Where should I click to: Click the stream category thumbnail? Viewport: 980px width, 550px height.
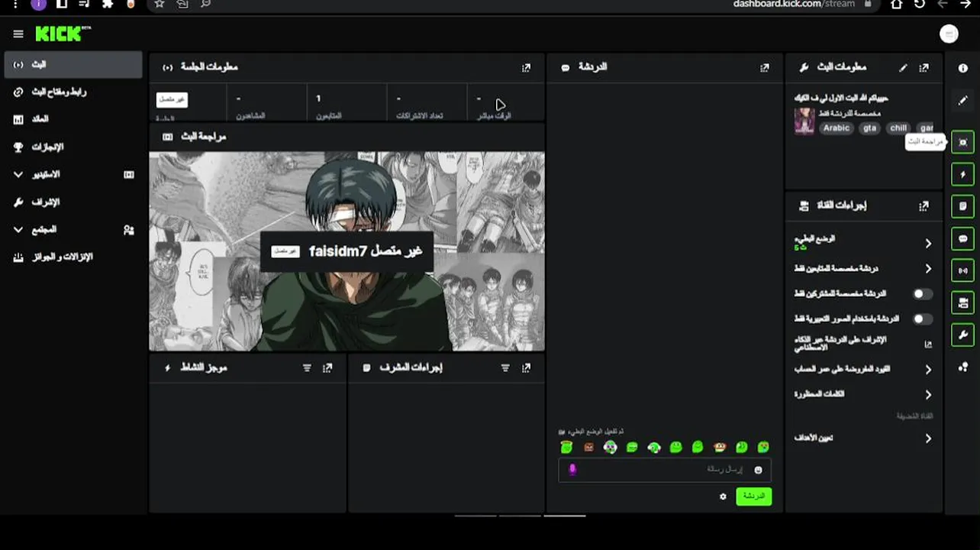click(x=804, y=121)
